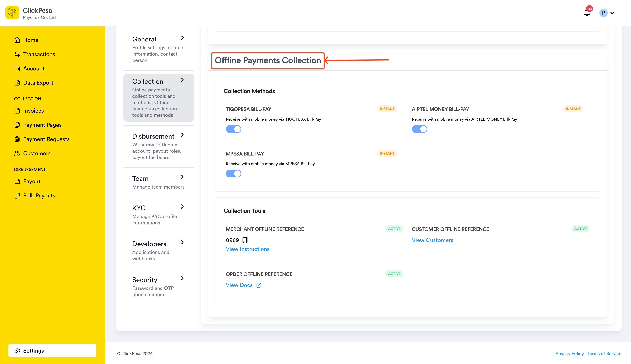Click the P profile avatar

pyautogui.click(x=603, y=13)
